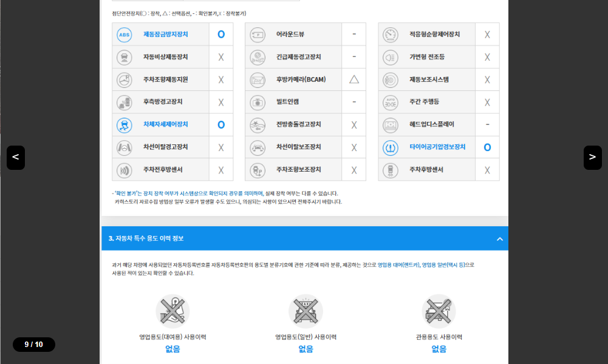Screen dimensions: 608x364
Task: Click the 차체자세제어장치 label
Action: (x=166, y=124)
